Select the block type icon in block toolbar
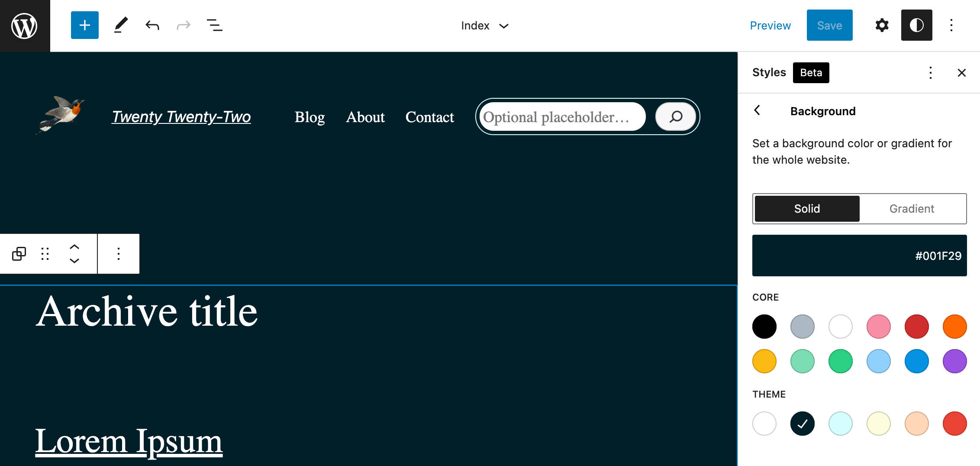The image size is (980, 466). pos(19,254)
